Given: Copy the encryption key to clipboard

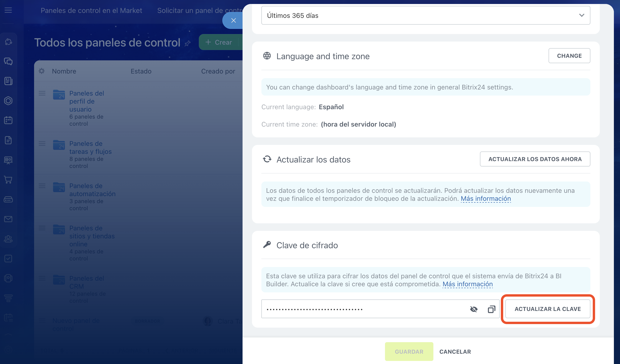Looking at the screenshot, I should click(x=491, y=309).
